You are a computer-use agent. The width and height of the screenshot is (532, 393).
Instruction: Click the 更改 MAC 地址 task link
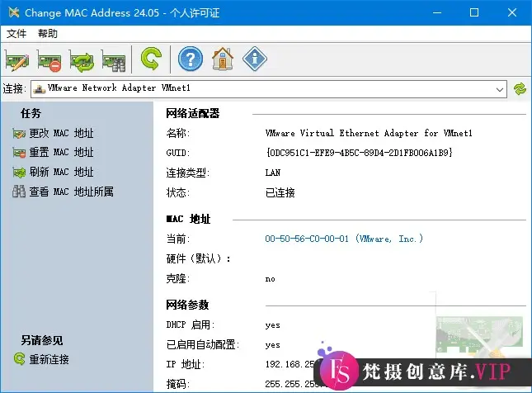click(x=61, y=133)
